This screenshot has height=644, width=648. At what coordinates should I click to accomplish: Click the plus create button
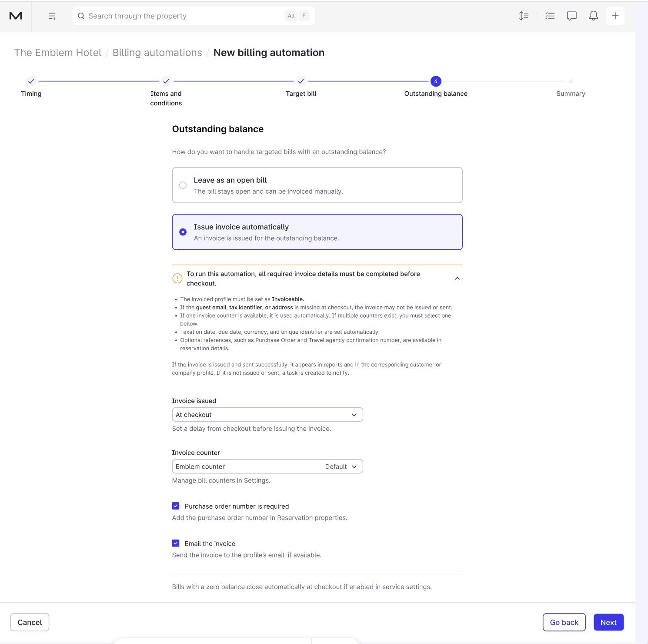point(615,16)
